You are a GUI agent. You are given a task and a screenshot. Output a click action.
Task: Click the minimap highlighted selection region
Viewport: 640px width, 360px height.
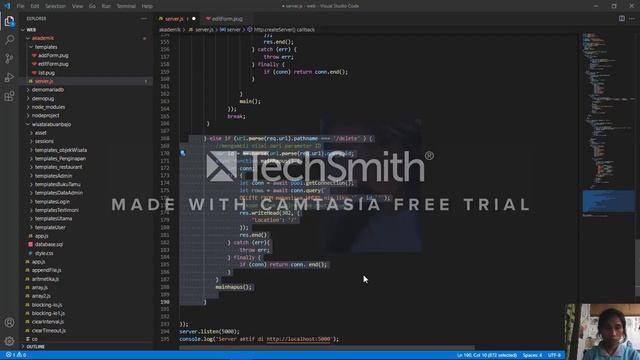(x=609, y=201)
